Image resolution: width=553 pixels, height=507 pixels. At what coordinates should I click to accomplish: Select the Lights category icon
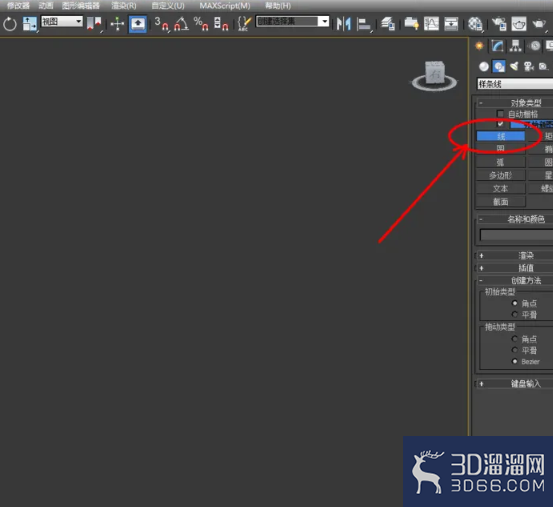[514, 66]
